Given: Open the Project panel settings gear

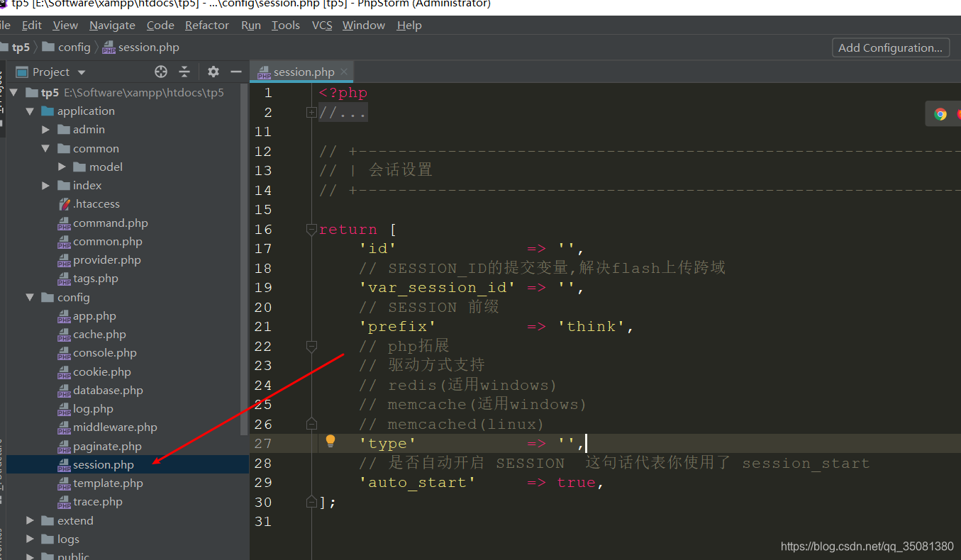Looking at the screenshot, I should click(x=213, y=71).
